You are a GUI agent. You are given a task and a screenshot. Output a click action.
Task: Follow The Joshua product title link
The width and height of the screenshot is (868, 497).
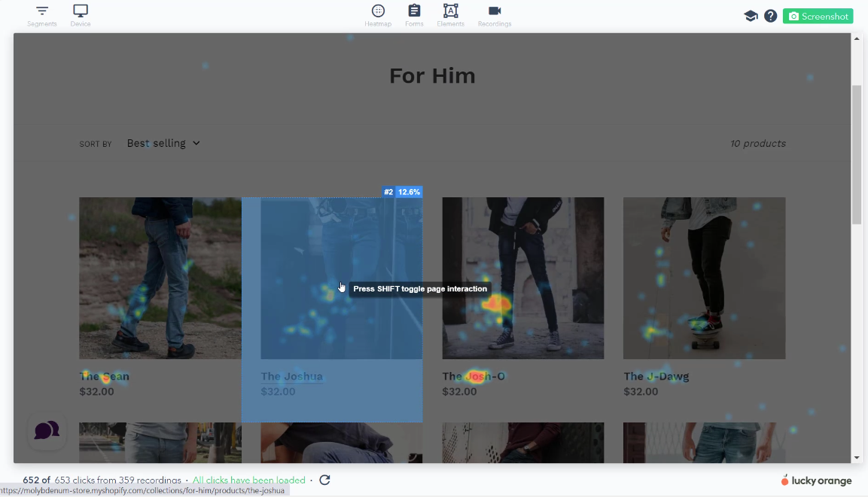point(292,377)
